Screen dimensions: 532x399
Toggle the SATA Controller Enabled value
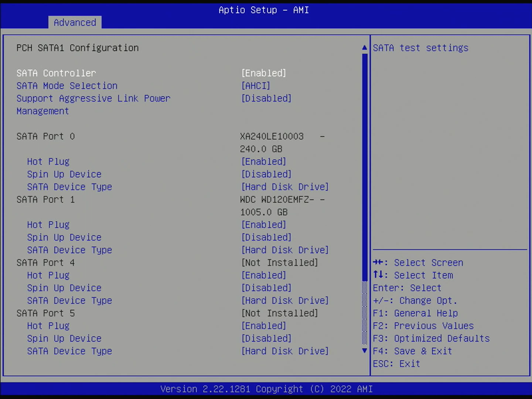pos(263,73)
